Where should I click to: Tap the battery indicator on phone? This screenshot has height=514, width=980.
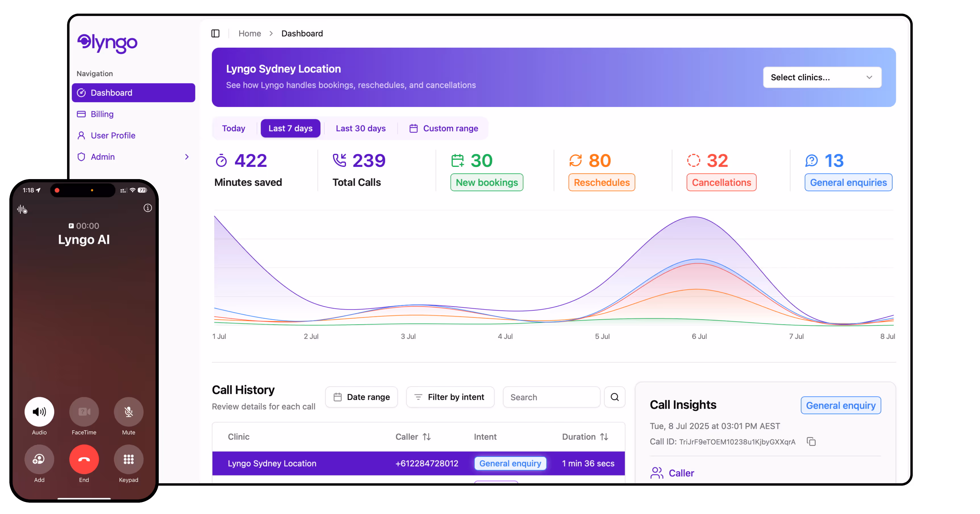tap(142, 190)
